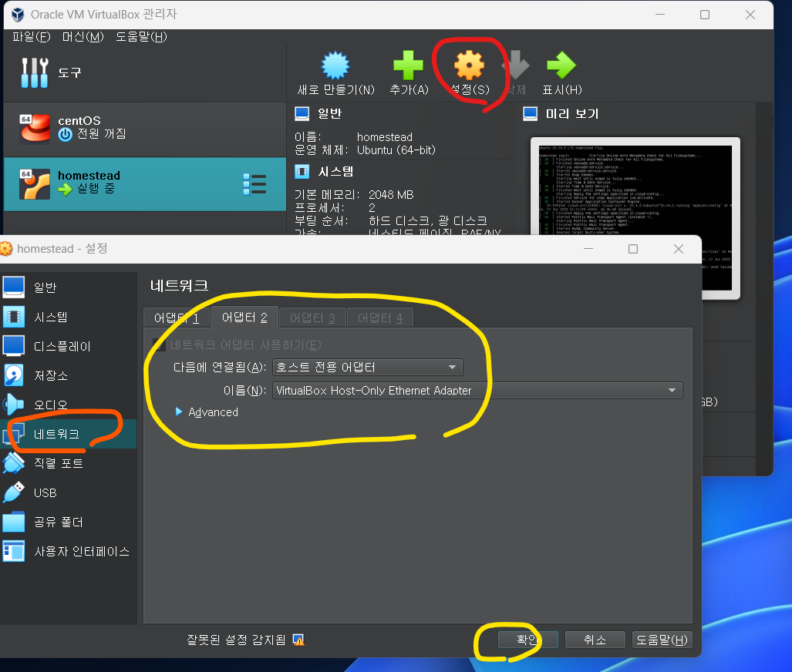
Task: Click the Show (표시) green arrow icon
Action: [x=561, y=66]
